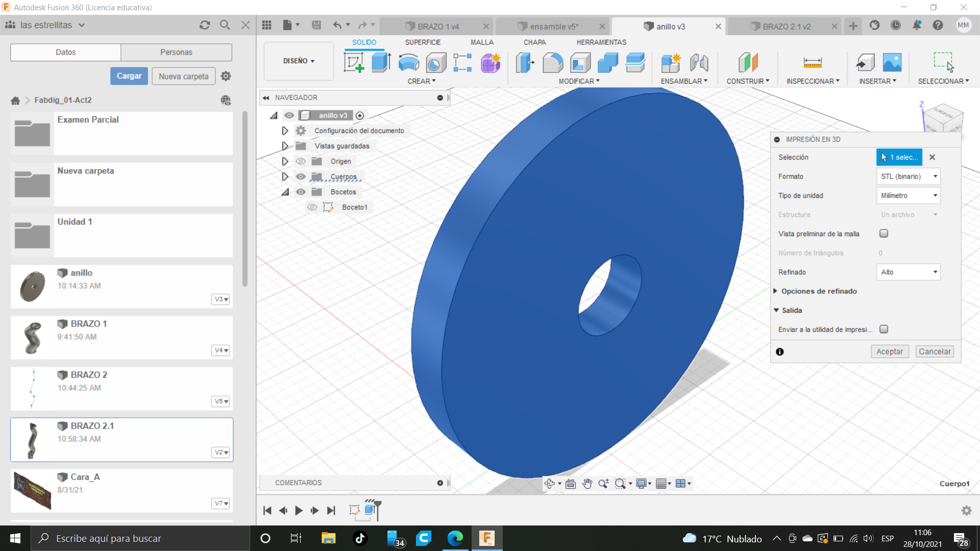Toggle visibility eye of Cuerpos folder
The image size is (980, 551).
point(301,177)
